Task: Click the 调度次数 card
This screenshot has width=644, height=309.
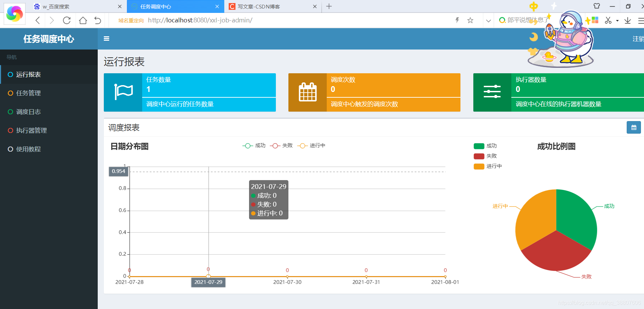Action: click(x=374, y=92)
